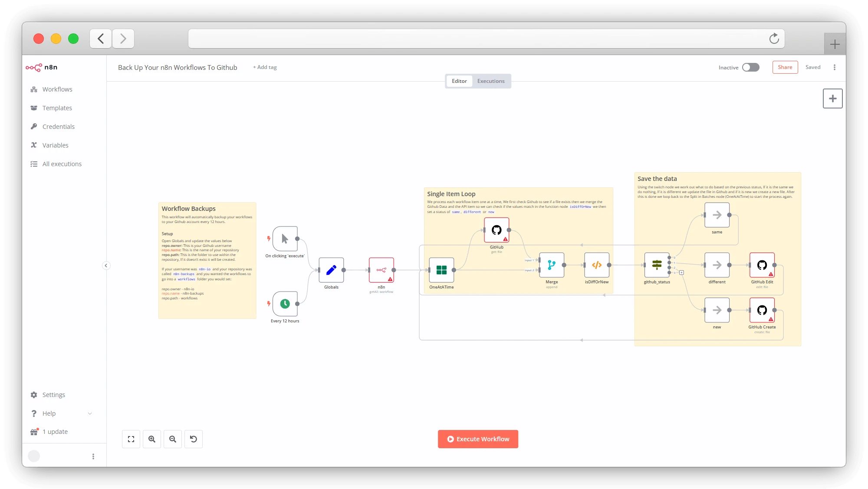Select the github_status switch node
Viewport: 868px width, 489px height.
tap(657, 265)
